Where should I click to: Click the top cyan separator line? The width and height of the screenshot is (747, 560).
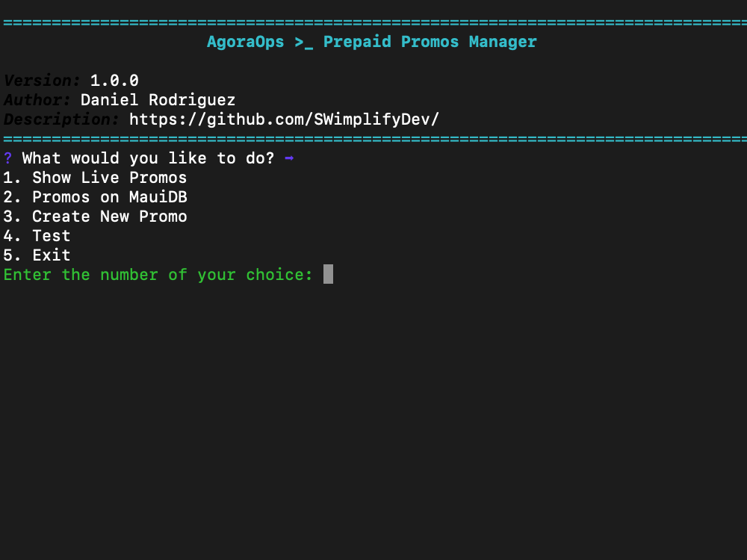point(375,22)
